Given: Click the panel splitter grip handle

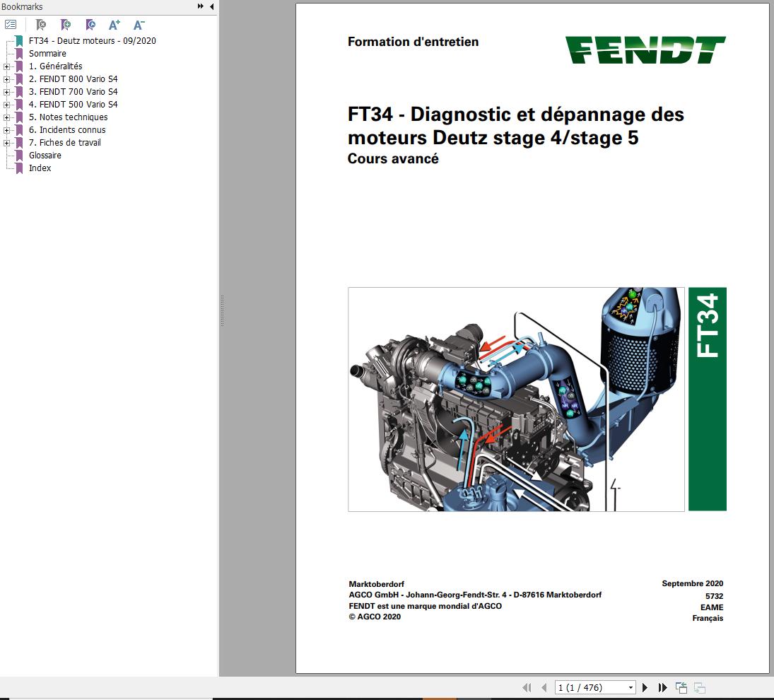Looking at the screenshot, I should point(222,311).
